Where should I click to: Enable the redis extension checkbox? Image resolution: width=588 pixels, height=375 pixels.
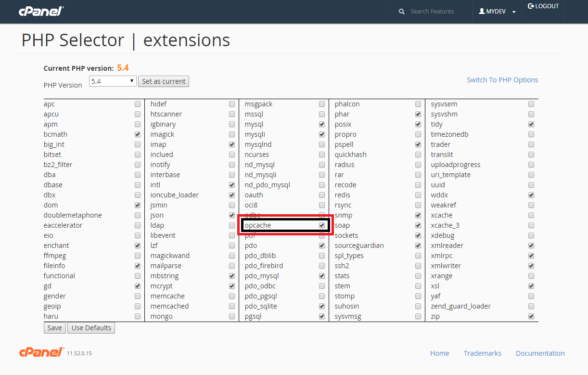click(x=418, y=195)
